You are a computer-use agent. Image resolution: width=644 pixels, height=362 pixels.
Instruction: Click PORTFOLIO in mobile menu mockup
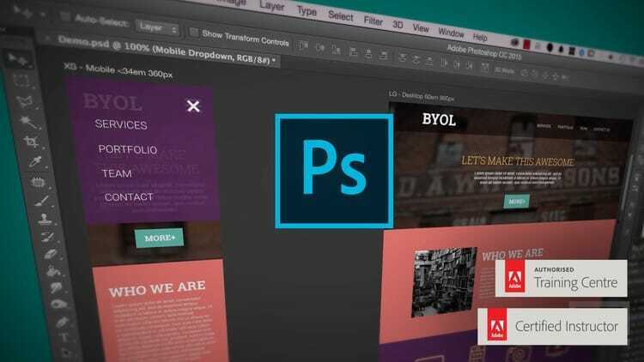128,149
